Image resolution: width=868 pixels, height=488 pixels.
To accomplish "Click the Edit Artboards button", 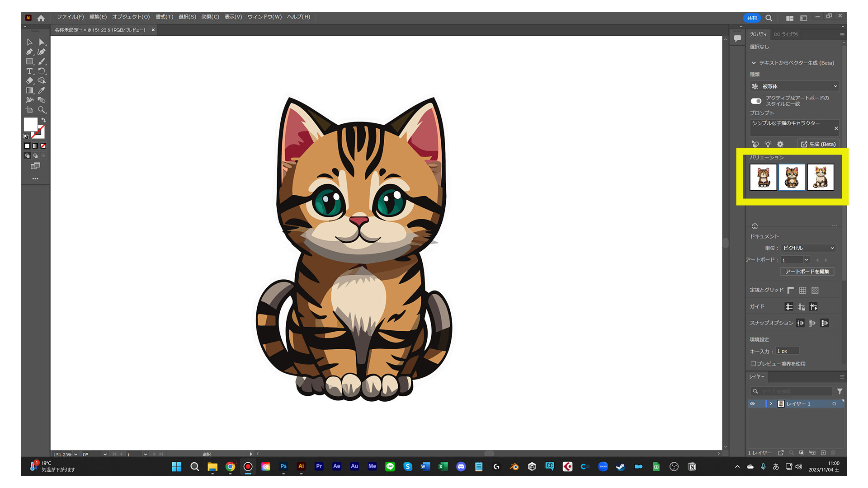I will click(807, 272).
